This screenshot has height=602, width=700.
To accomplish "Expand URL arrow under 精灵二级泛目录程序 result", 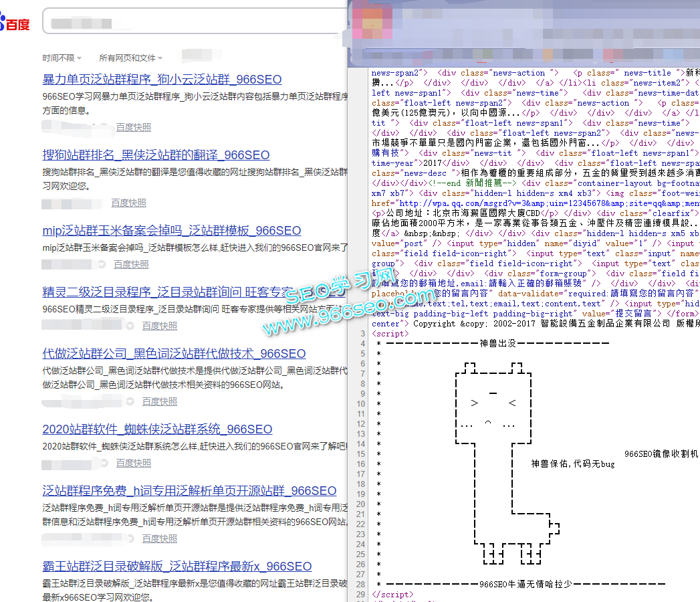I will [130, 326].
